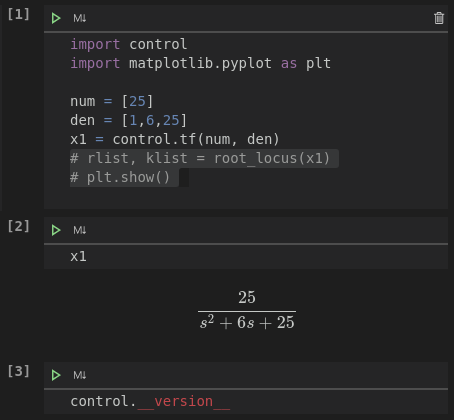Viewport: 454px width, 420px height.
Task: Place cursor in 'import control' line
Action: coord(129,44)
